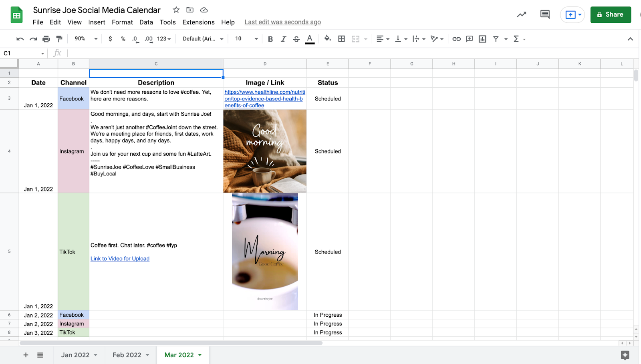Decrease decimal places icon
This screenshot has width=641, height=364.
pyautogui.click(x=135, y=39)
